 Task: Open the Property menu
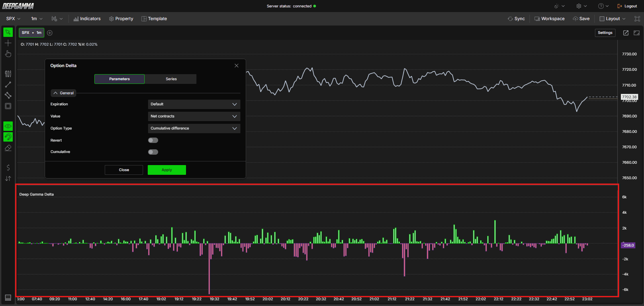coord(121,19)
